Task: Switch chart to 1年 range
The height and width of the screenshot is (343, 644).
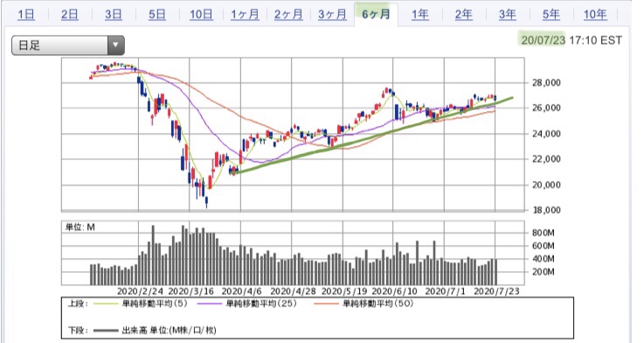Action: [x=420, y=15]
